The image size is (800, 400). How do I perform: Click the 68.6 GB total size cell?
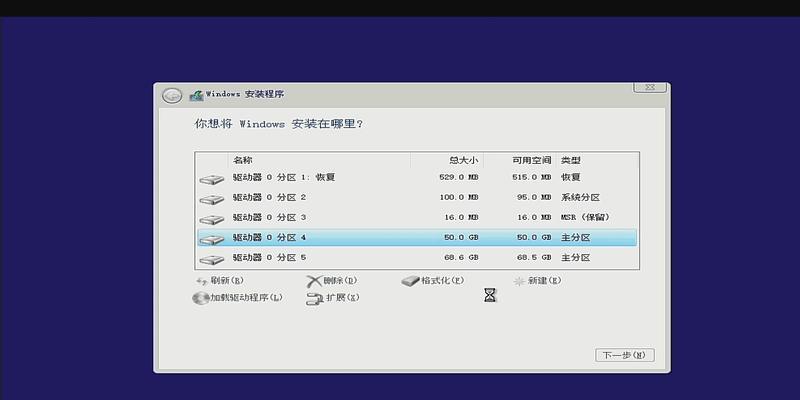pos(461,258)
